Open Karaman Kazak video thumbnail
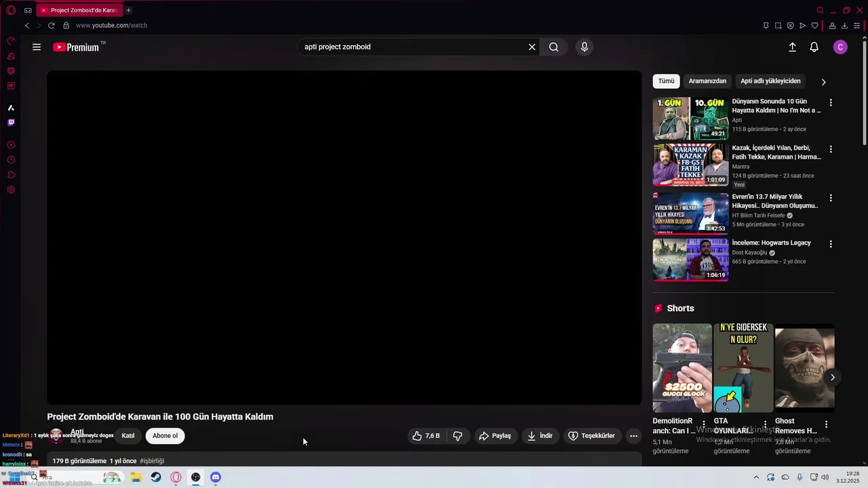 [x=690, y=165]
